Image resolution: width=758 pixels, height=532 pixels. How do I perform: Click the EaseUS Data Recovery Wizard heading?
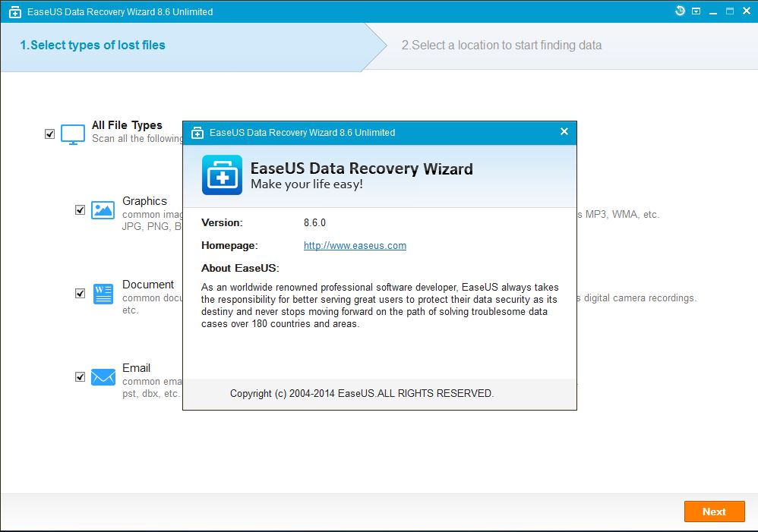coord(362,168)
